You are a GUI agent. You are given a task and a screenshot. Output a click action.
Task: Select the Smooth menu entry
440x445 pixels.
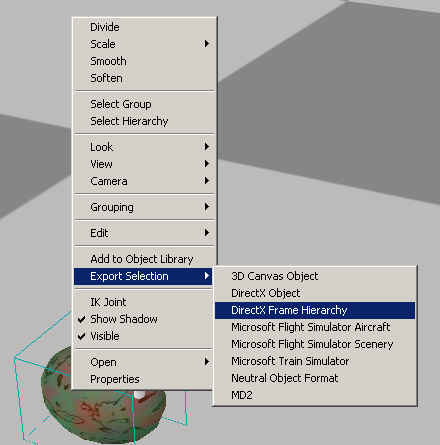pyautogui.click(x=144, y=61)
